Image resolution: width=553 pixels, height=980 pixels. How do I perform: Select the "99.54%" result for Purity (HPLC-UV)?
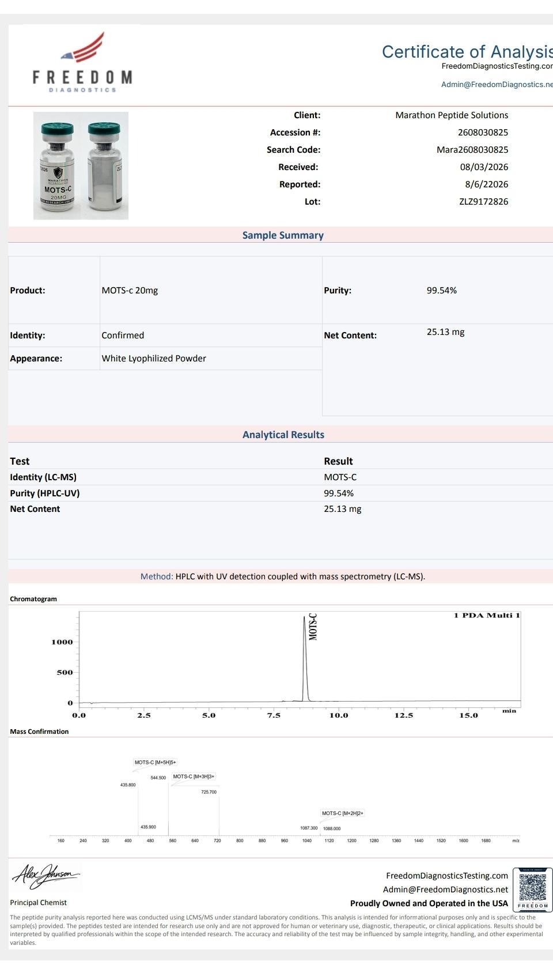[x=339, y=493]
